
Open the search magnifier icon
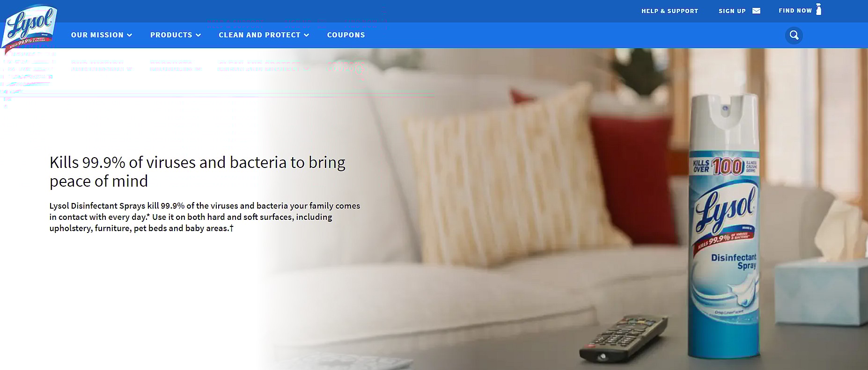point(794,35)
